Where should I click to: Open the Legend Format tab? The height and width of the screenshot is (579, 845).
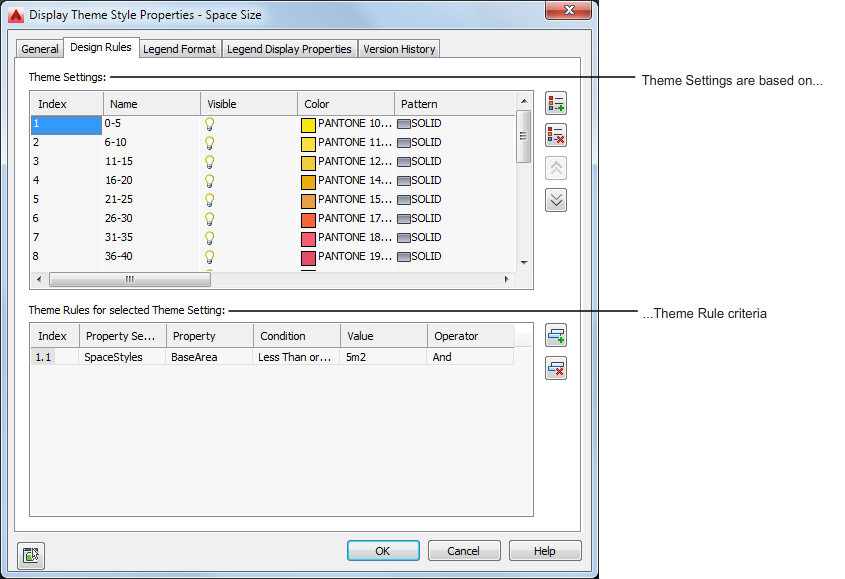[x=179, y=49]
